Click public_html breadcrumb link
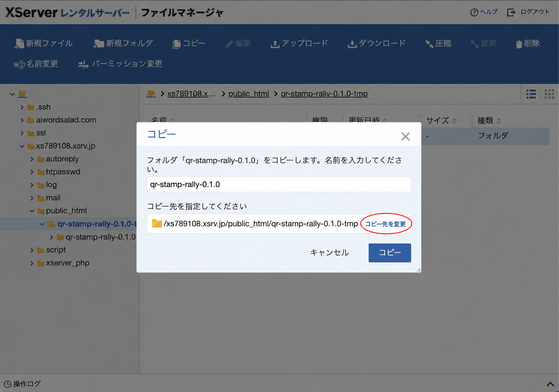Image resolution: width=559 pixels, height=392 pixels. coord(249,94)
